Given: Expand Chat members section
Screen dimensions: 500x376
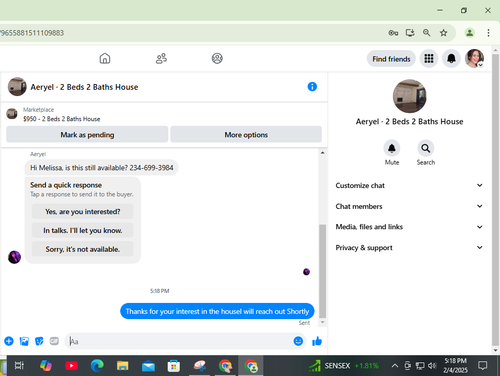Looking at the screenshot, I should tap(409, 206).
